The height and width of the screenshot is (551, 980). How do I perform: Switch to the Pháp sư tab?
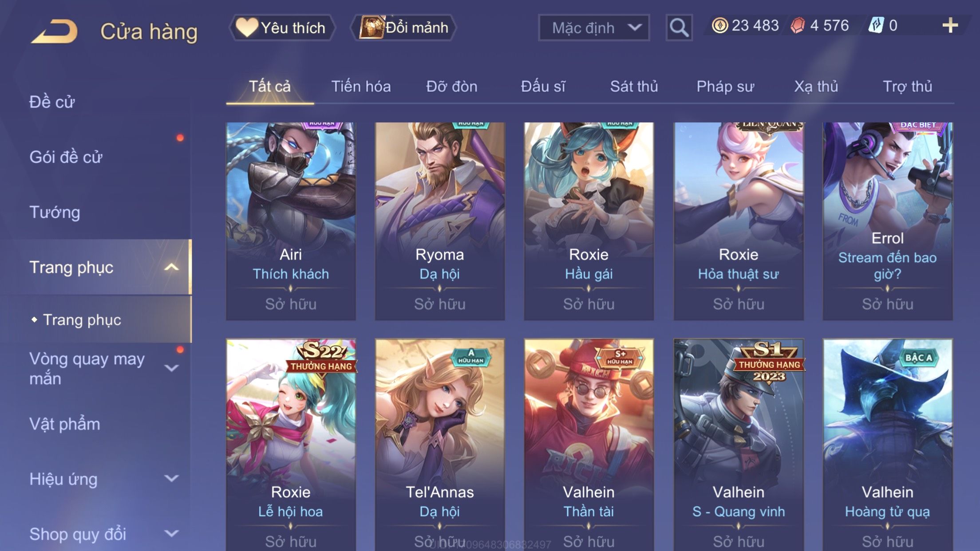tap(725, 87)
